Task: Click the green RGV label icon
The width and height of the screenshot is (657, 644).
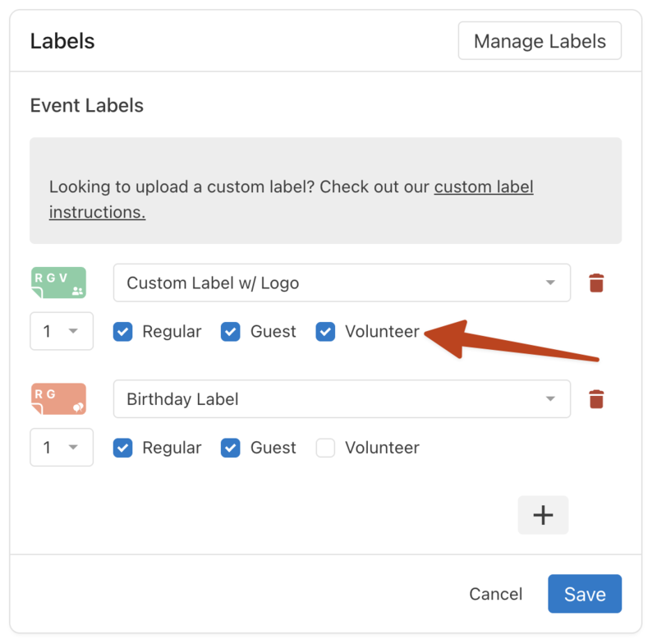Action: click(x=58, y=283)
